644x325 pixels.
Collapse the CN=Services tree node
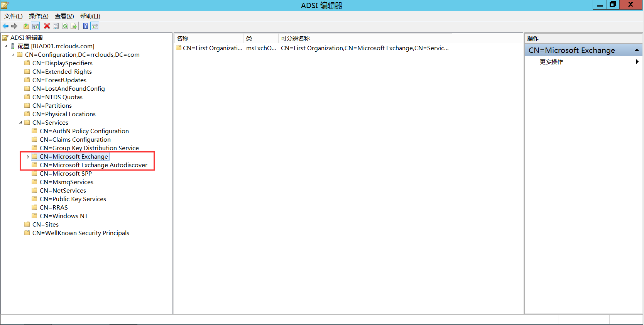point(20,123)
